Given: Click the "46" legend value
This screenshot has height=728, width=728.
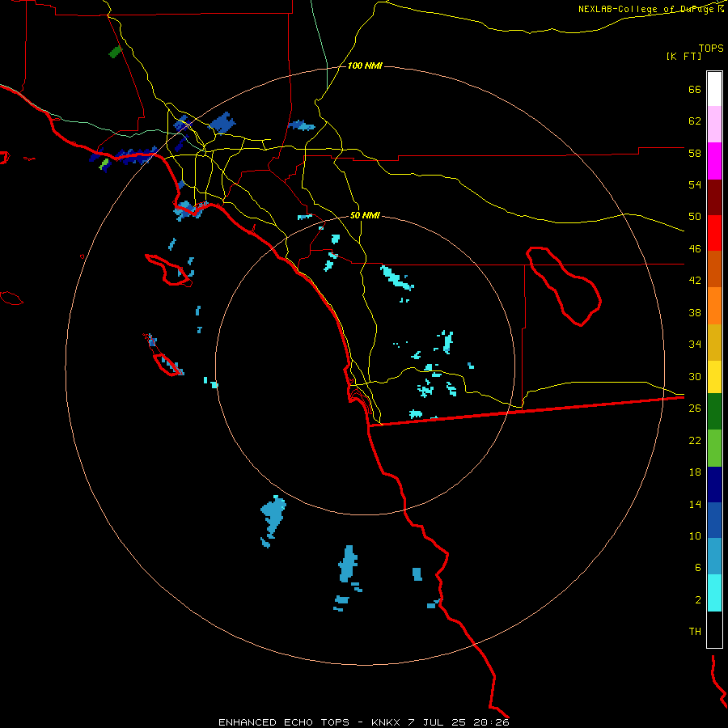Looking at the screenshot, I should 695,249.
